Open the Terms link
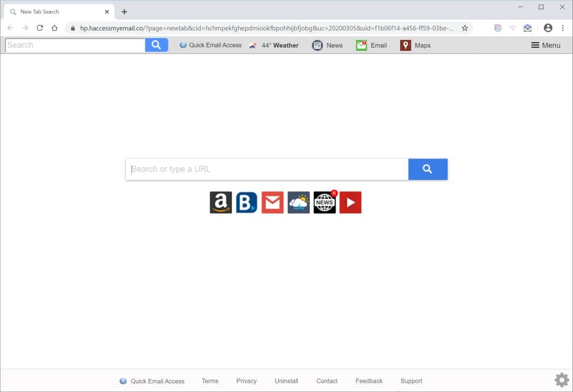The width and height of the screenshot is (573, 392). (x=210, y=381)
